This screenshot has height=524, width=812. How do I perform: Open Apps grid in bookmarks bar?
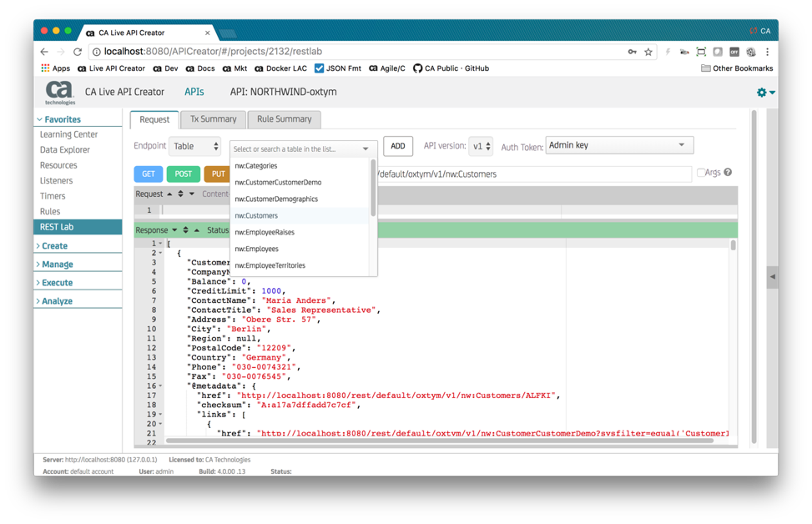pyautogui.click(x=55, y=68)
